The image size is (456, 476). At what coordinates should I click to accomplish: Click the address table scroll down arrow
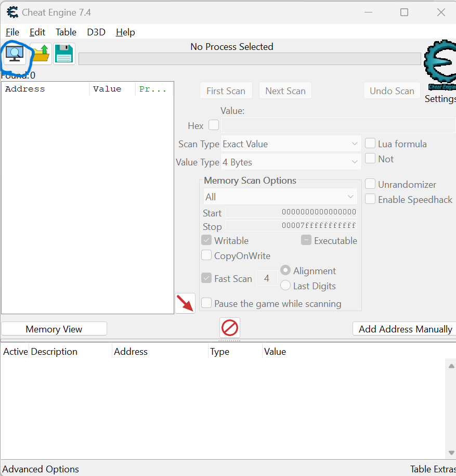451,453
